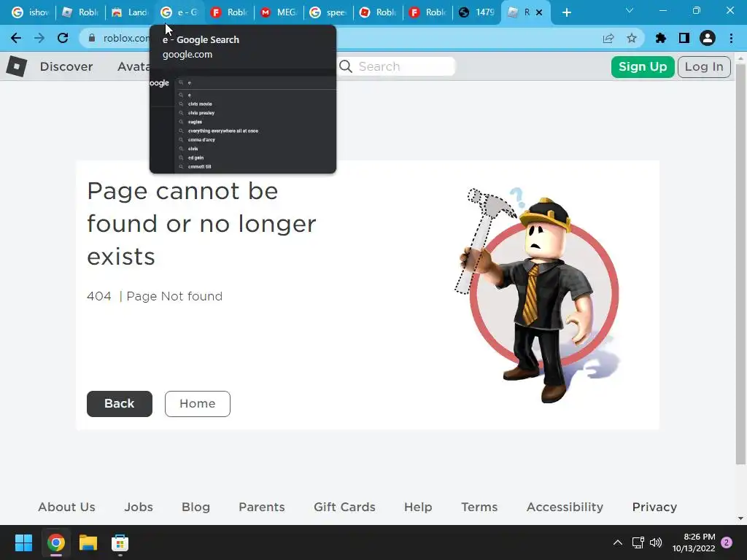This screenshot has width=747, height=560.
Task: Open the Chrome profile avatar
Action: coord(708,38)
